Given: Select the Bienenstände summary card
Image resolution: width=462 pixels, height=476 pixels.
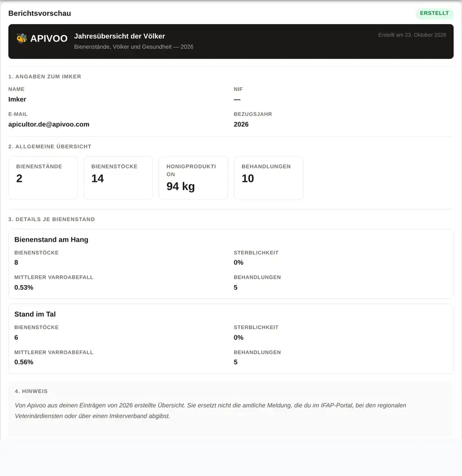Looking at the screenshot, I should click(43, 178).
